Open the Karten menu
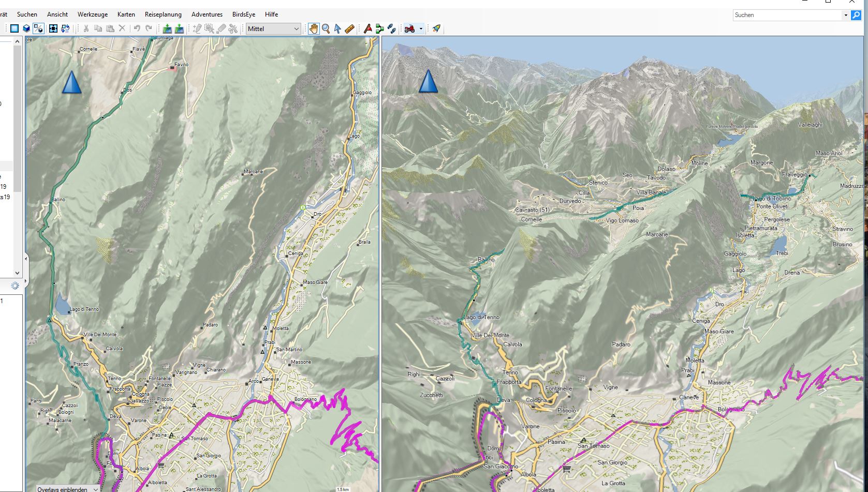868x492 pixels. [126, 14]
